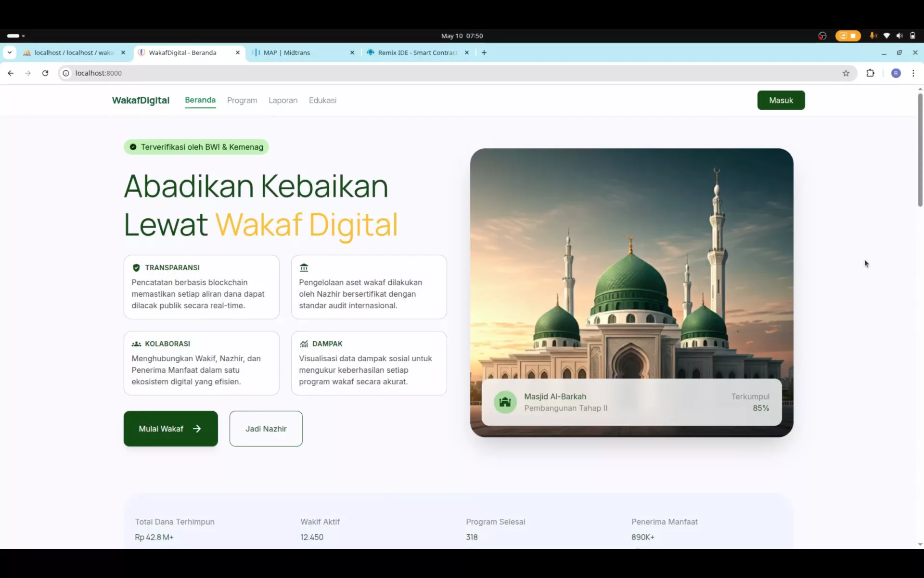Open a new browser tab

click(x=484, y=53)
